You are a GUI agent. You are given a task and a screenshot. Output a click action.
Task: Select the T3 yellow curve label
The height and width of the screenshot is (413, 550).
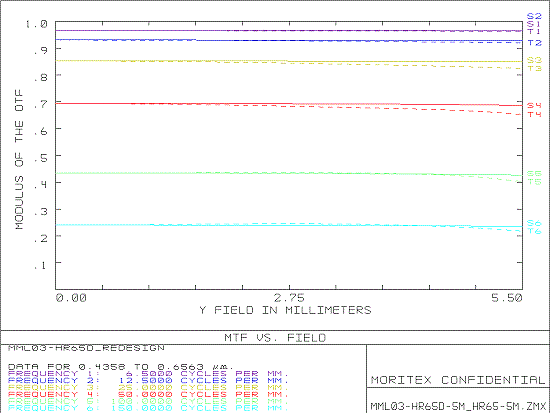(x=535, y=68)
